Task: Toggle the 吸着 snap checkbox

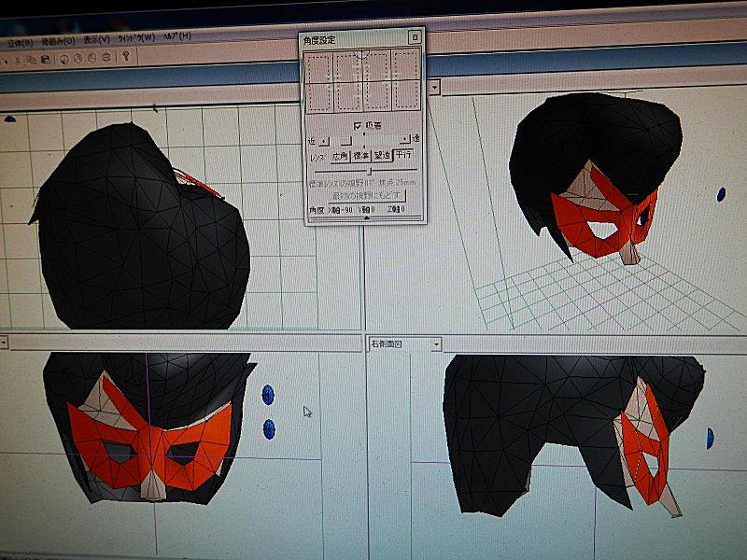Action: (358, 126)
